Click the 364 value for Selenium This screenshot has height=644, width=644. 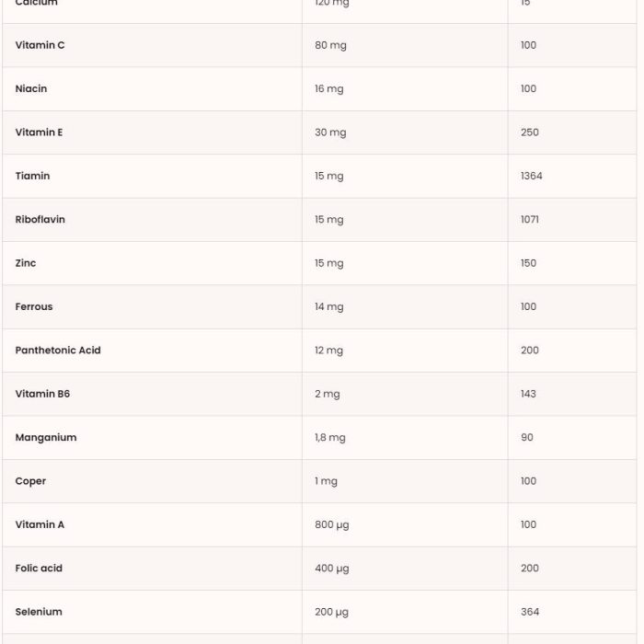(530, 612)
